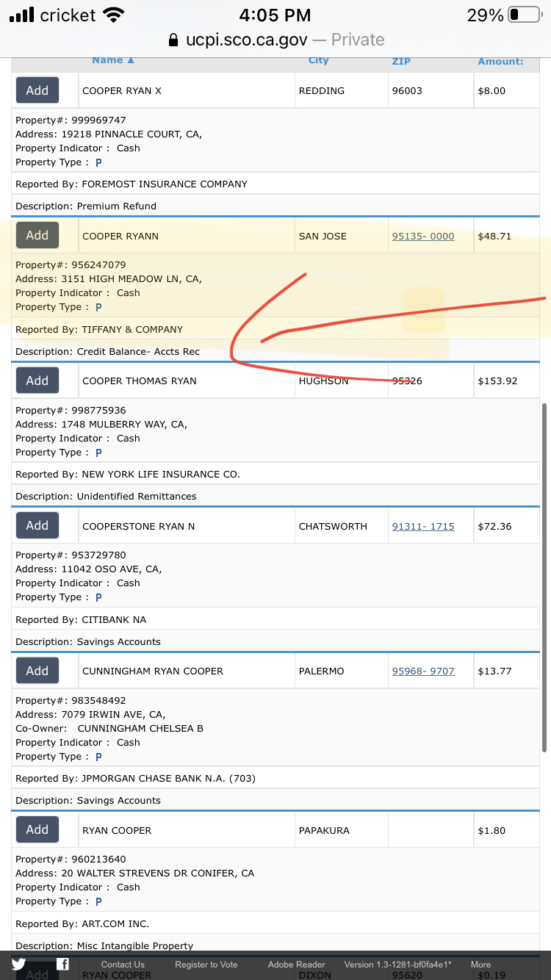Click Property Type P icon for COOPER RYANN
The image size is (551, 980).
tap(98, 307)
